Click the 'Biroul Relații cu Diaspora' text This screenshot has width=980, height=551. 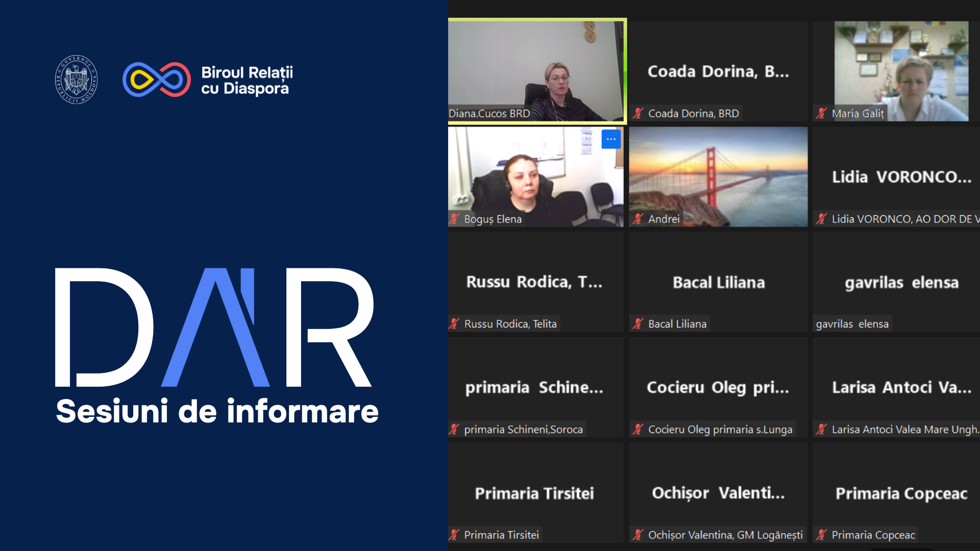coord(247,80)
